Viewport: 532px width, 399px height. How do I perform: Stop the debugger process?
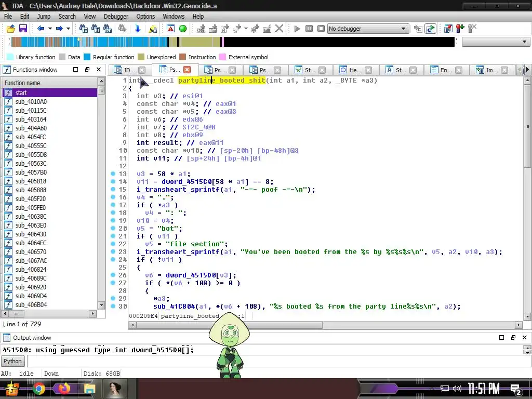click(x=321, y=29)
